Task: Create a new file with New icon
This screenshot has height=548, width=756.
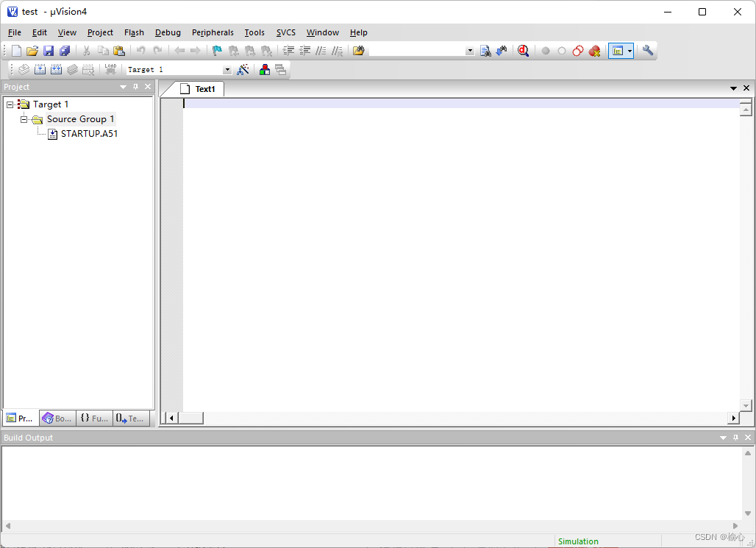Action: [16, 51]
